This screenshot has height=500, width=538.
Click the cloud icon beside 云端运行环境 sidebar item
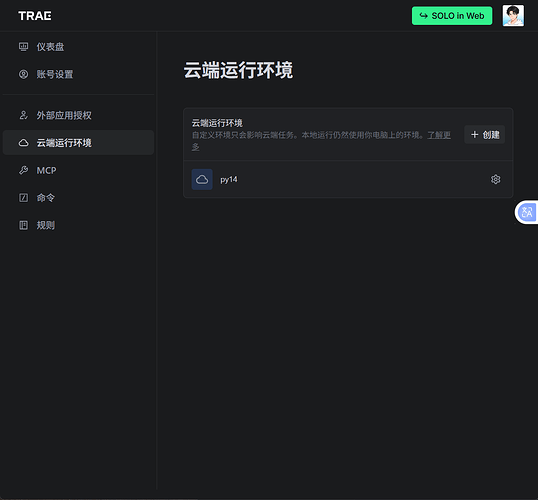(23, 143)
